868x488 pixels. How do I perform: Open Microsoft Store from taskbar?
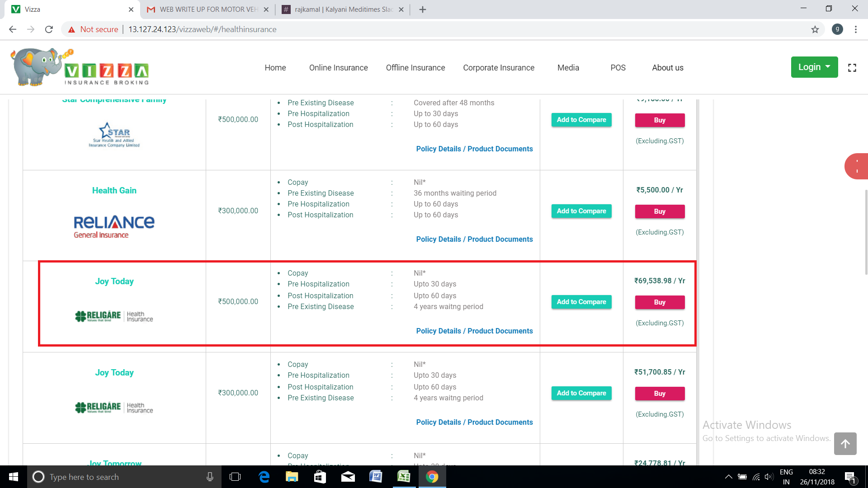click(320, 477)
